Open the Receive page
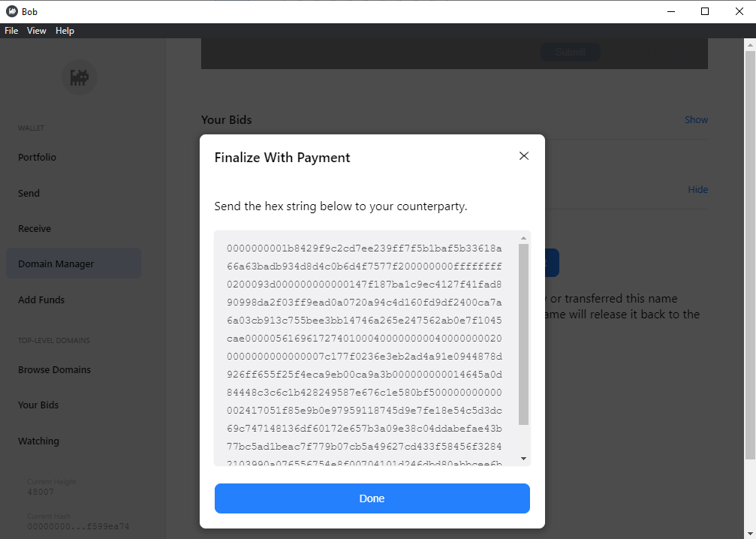Viewport: 756px width, 539px height. pos(35,229)
